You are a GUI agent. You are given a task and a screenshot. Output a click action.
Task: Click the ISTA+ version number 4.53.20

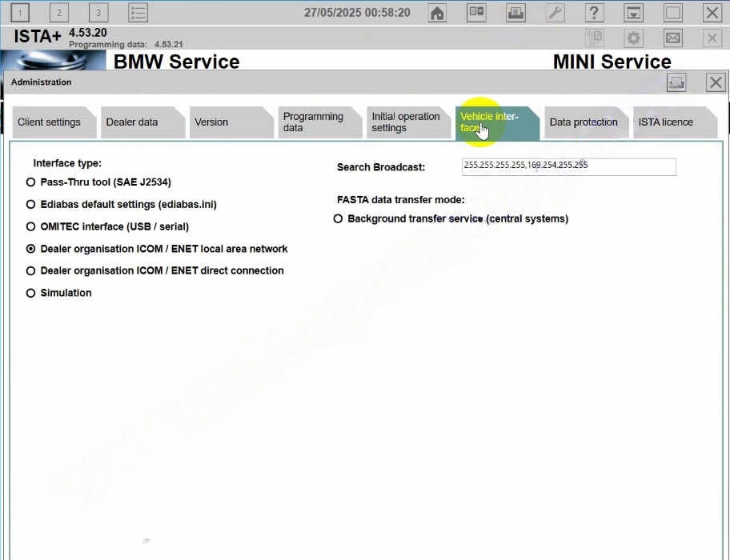coord(88,33)
